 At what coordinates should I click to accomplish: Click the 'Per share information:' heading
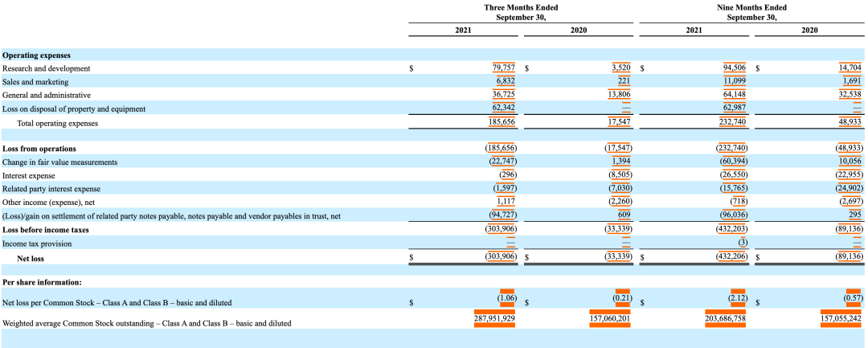[42, 282]
